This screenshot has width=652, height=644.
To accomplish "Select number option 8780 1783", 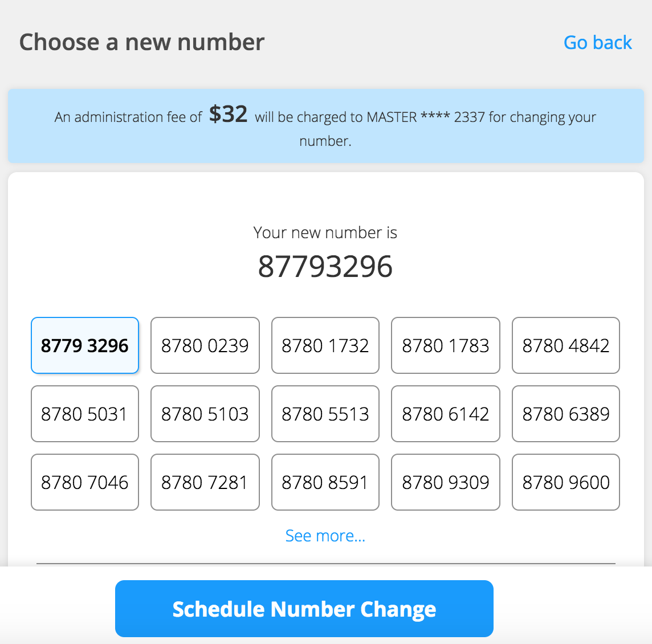I will tap(446, 345).
